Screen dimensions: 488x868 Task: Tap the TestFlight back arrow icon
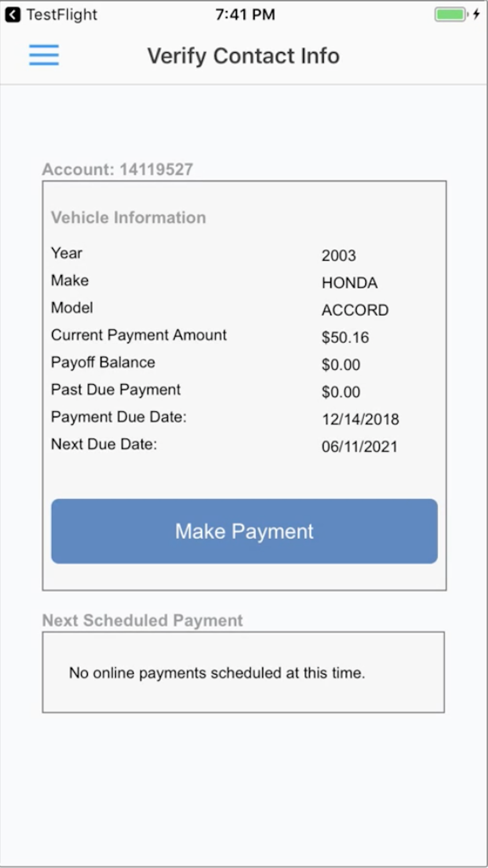13,15
